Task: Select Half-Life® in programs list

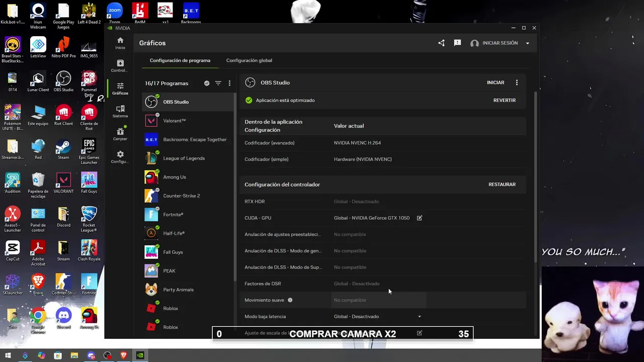Action: pyautogui.click(x=188, y=233)
